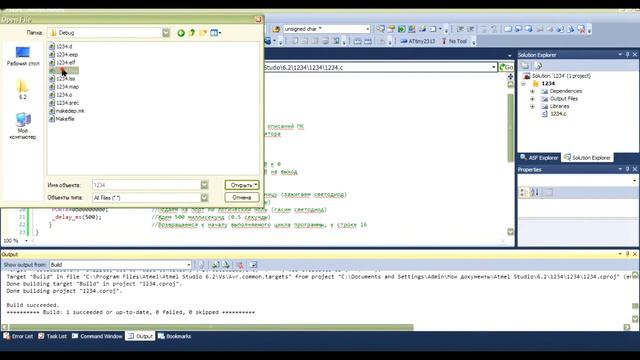Screen dimensions: 640x360
Task: Expand the file name dropdown arrow
Action: [x=204, y=185]
